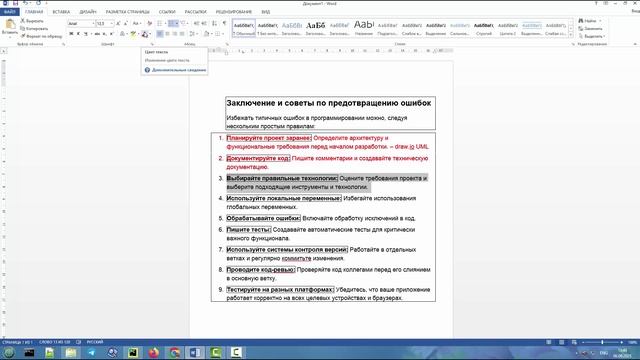
Task: Toggle bold formatting (Ж)
Action: 71,34
